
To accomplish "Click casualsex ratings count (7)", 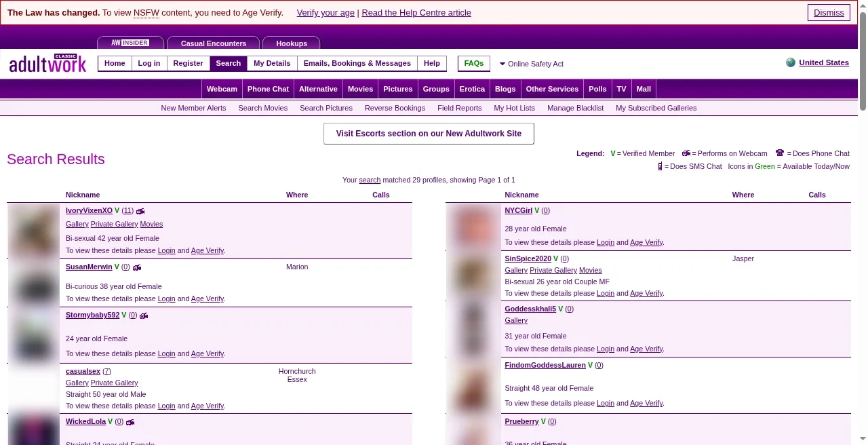I will 106,372.
